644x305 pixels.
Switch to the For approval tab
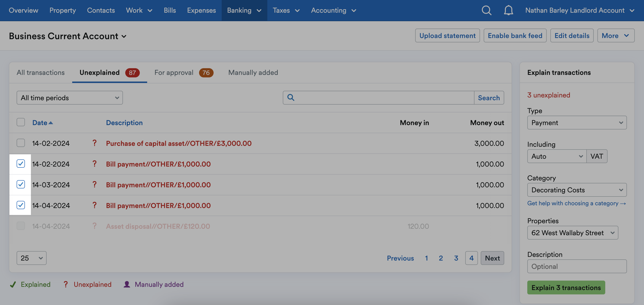click(x=184, y=73)
